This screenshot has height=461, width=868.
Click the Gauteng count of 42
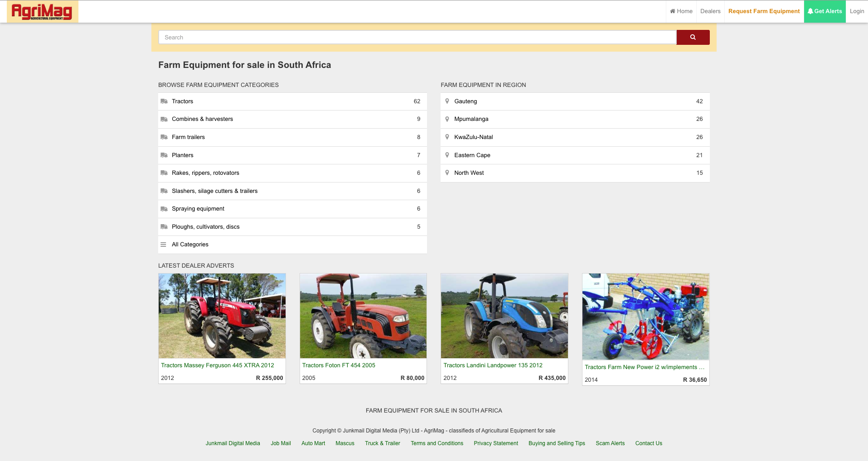(699, 101)
